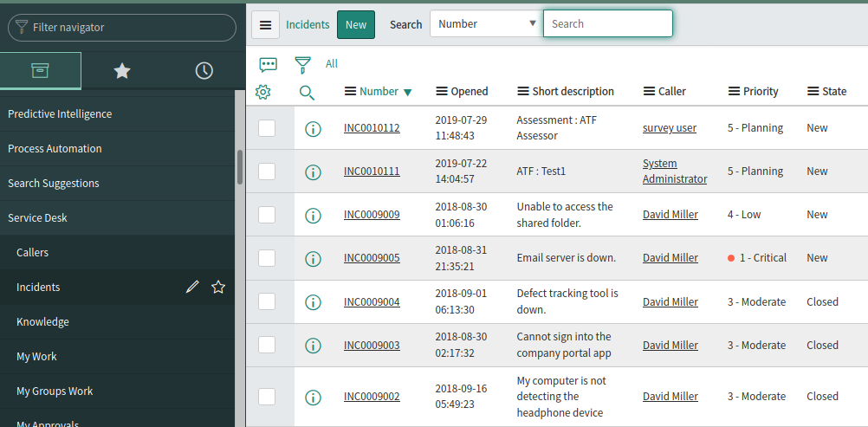
Task: Tick the checkbox for INC0009005 row
Action: click(267, 258)
